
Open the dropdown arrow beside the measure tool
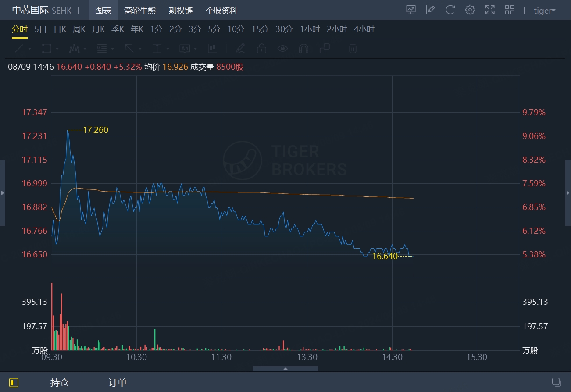pos(168,49)
